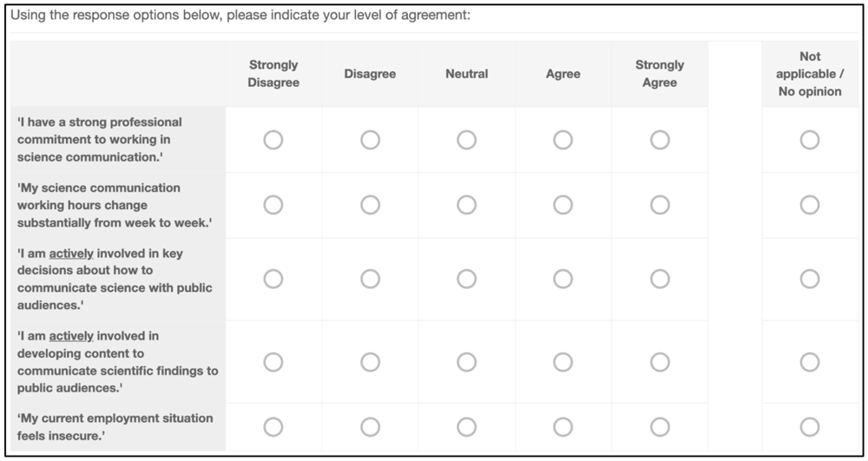This screenshot has width=868, height=461.
Task: Choose Agree for employment situation feels insecure
Action: point(563,426)
